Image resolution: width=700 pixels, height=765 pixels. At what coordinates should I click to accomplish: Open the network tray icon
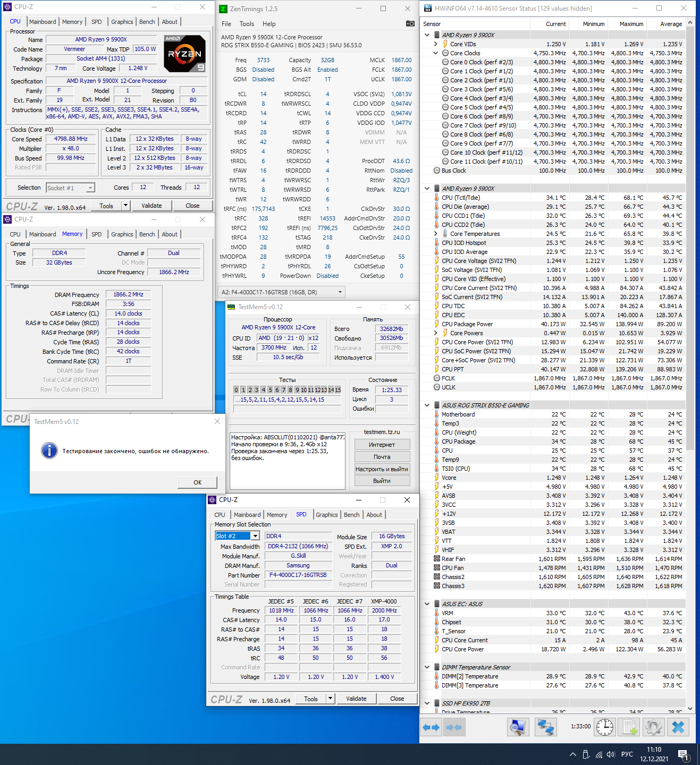[x=599, y=754]
